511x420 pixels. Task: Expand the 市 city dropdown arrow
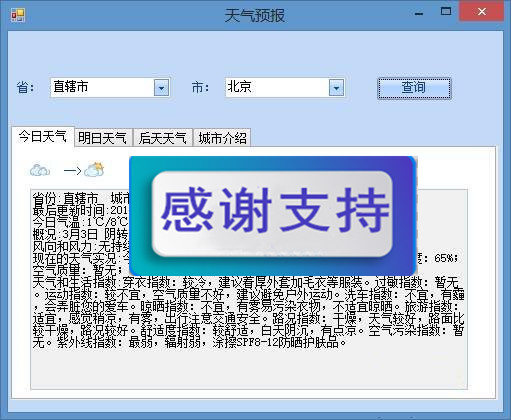tap(336, 88)
